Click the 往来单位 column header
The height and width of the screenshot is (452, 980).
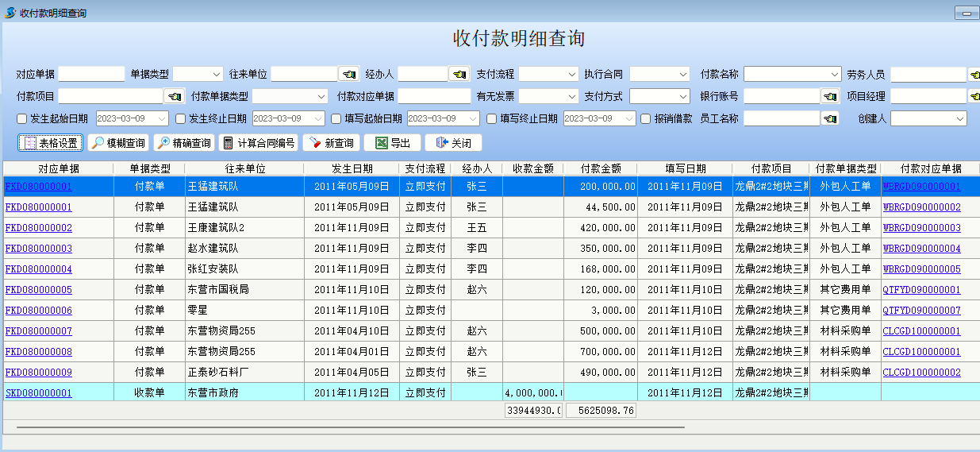[x=244, y=168]
